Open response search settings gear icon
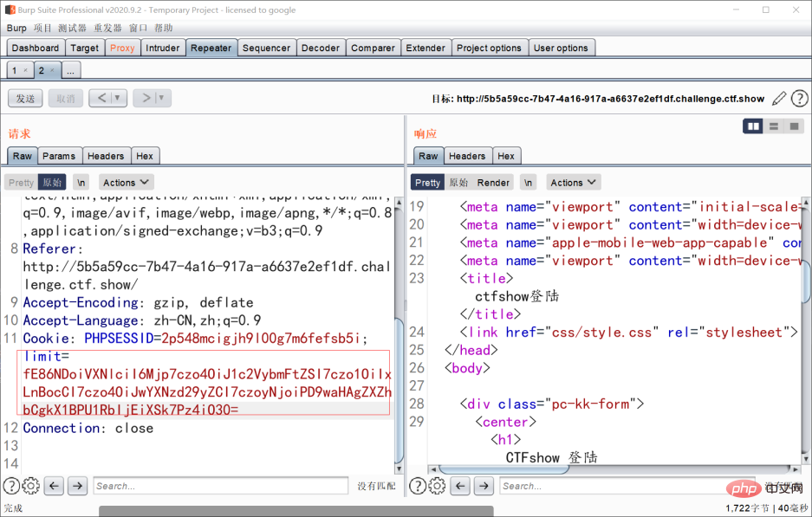Image resolution: width=812 pixels, height=517 pixels. coord(438,486)
